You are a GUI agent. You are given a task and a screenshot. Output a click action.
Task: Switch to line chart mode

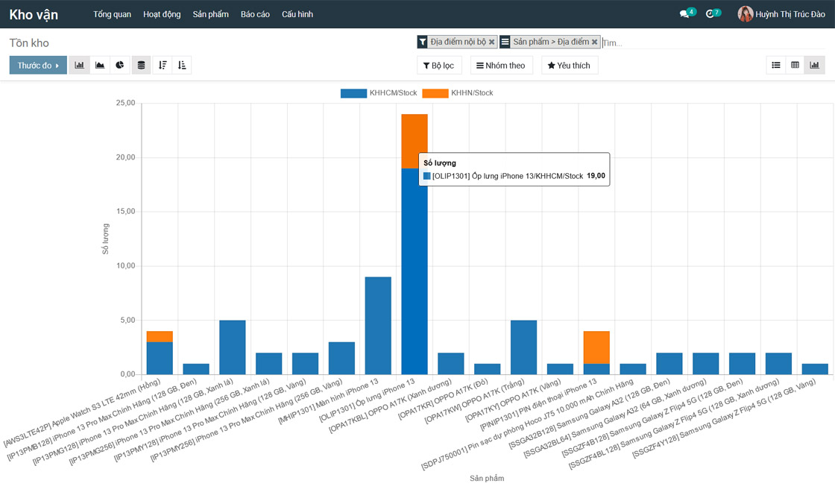point(100,66)
